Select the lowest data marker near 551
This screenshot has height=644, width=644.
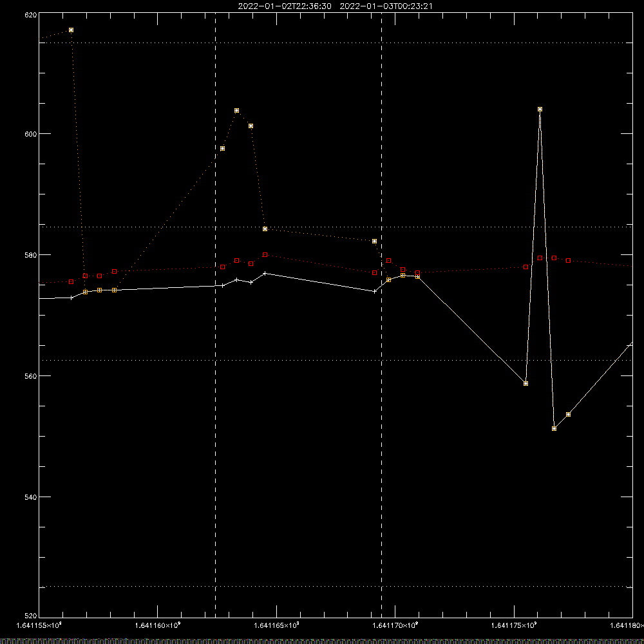coord(554,428)
